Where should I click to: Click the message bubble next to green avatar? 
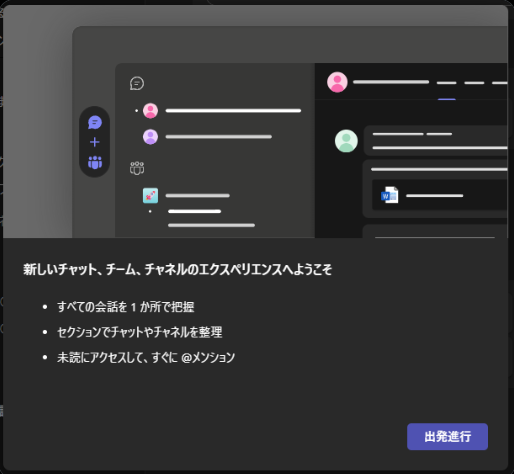pos(436,141)
